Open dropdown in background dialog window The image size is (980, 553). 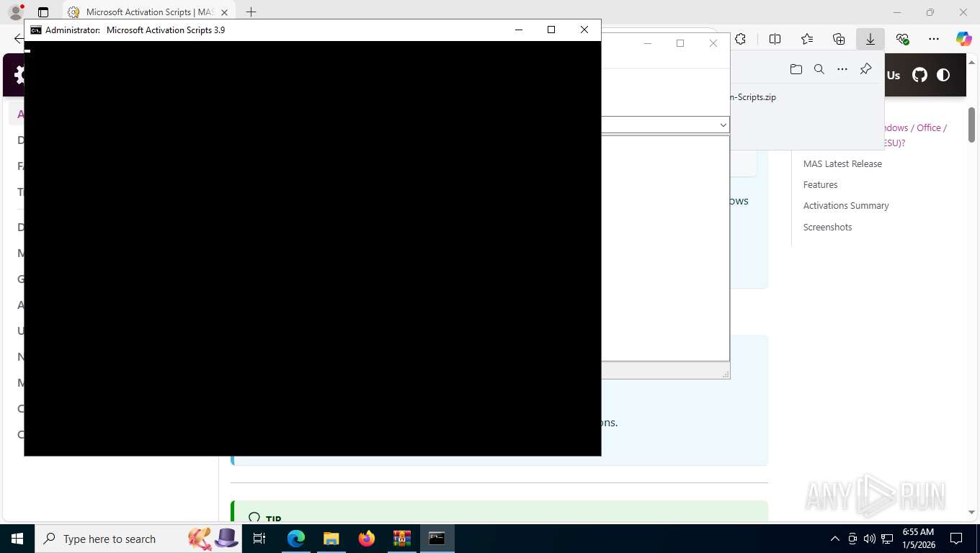723,125
